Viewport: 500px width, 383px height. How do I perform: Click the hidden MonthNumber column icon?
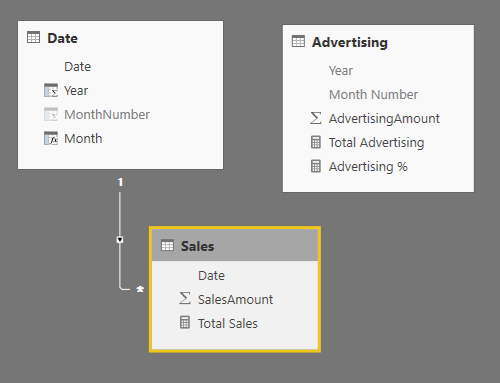51,114
